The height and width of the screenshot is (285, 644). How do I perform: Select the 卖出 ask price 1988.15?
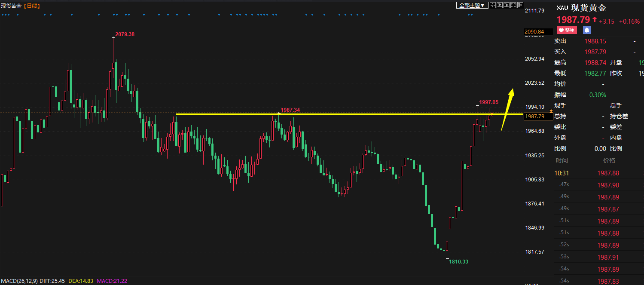point(595,41)
